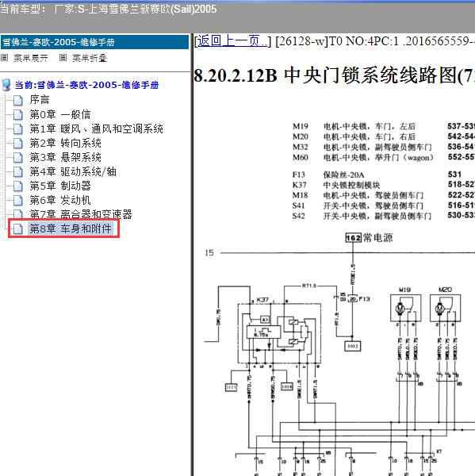The image size is (475, 476).
Task: Open the root node 当前:雪佛兰-赛欧-2005-维修手册
Action: [x=86, y=85]
